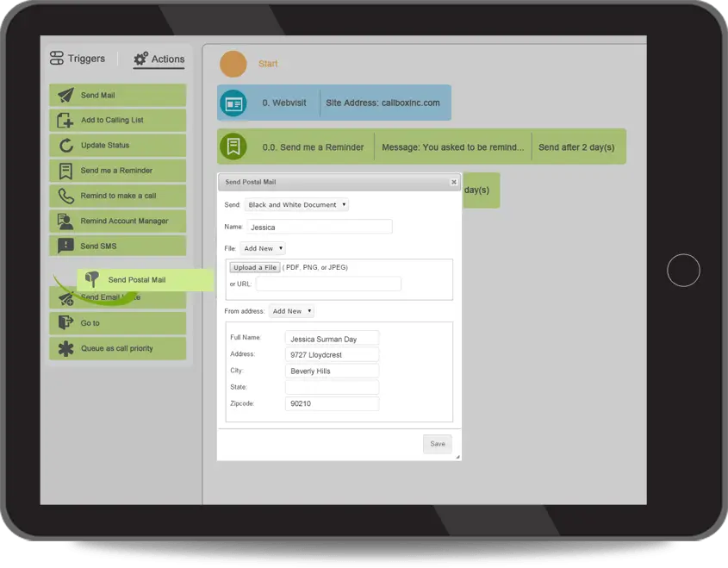This screenshot has height=568, width=728.
Task: Select the Send SMS action
Action: [117, 247]
